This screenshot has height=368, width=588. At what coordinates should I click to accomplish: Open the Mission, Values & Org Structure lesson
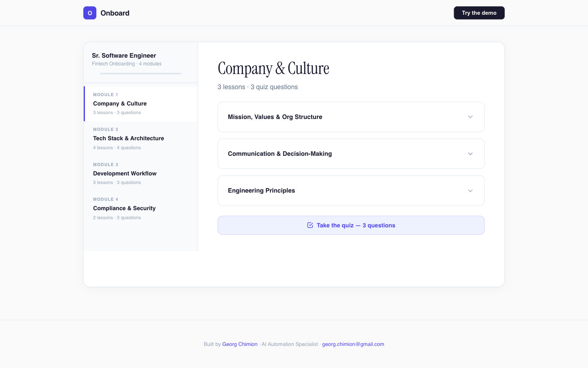coord(351,117)
